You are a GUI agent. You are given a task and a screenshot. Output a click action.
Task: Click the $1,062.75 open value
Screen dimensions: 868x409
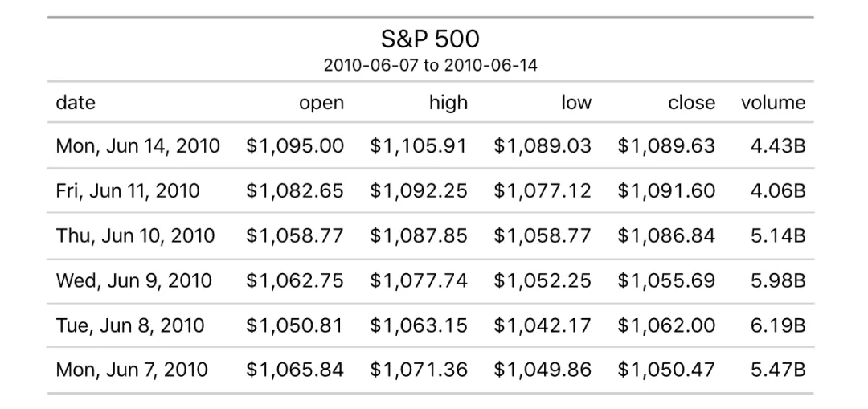pyautogui.click(x=295, y=280)
